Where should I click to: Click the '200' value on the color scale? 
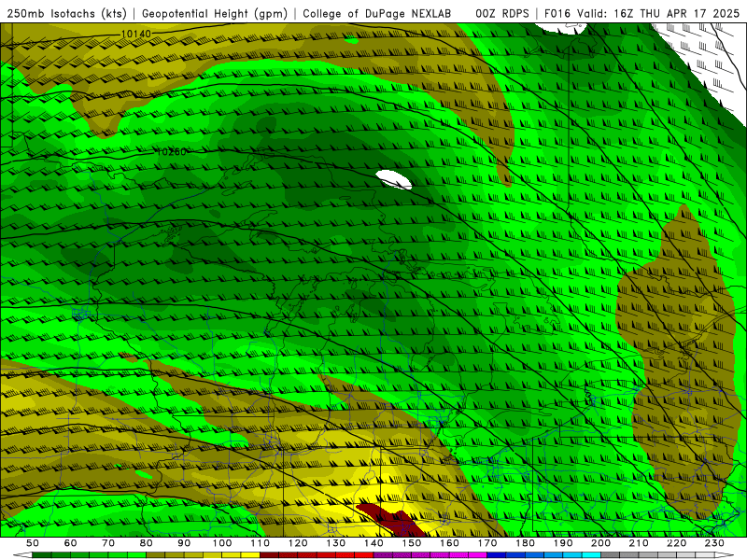click(600, 543)
